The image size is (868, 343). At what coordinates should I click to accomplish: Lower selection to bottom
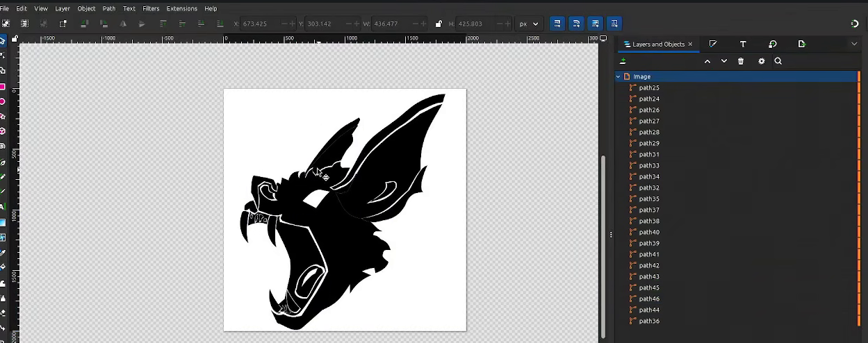[x=221, y=23]
